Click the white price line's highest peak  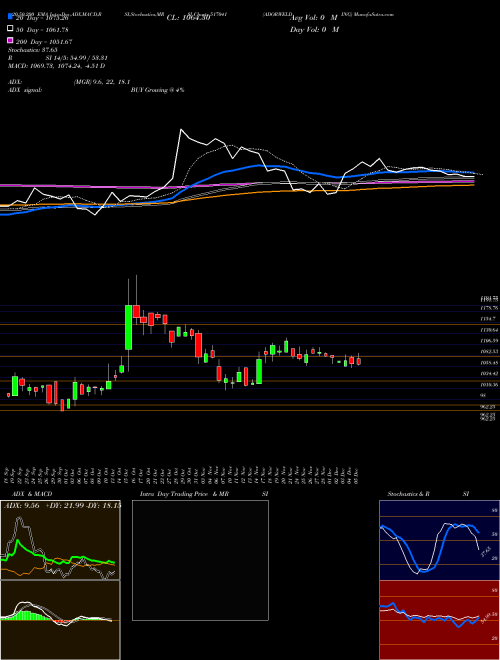181,130
